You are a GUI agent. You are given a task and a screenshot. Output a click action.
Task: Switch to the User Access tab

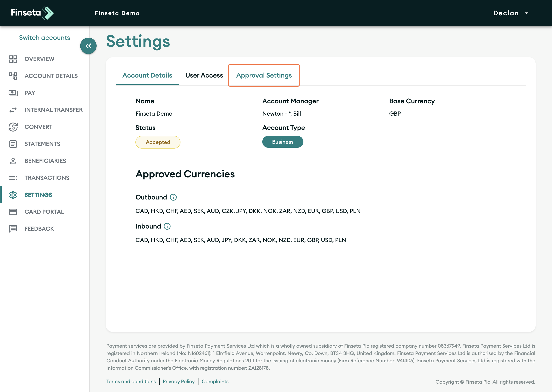click(x=204, y=75)
